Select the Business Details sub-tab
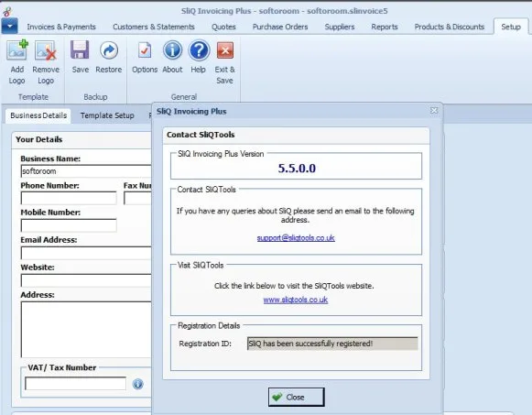532x415 pixels. point(38,115)
